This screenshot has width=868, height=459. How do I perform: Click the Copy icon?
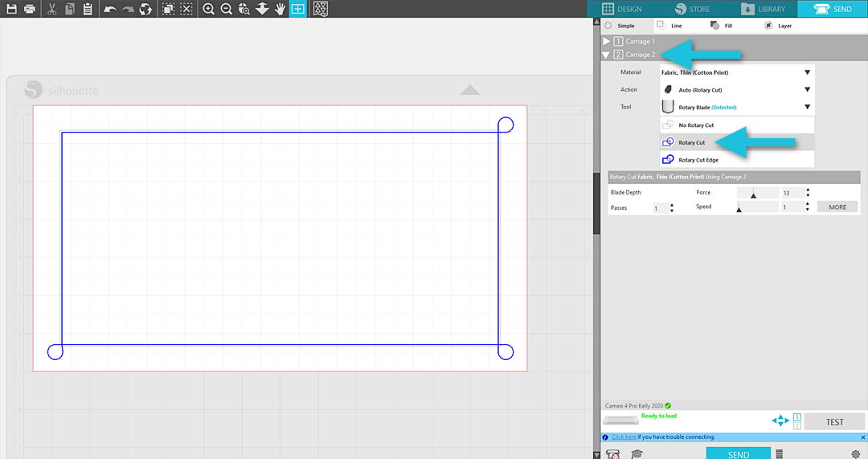[x=70, y=9]
